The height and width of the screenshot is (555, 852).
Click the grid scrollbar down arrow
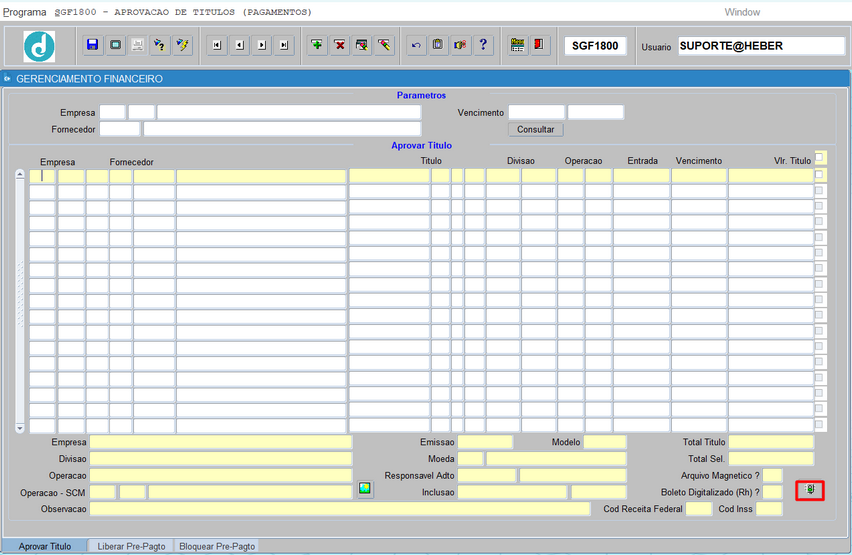pyautogui.click(x=20, y=428)
